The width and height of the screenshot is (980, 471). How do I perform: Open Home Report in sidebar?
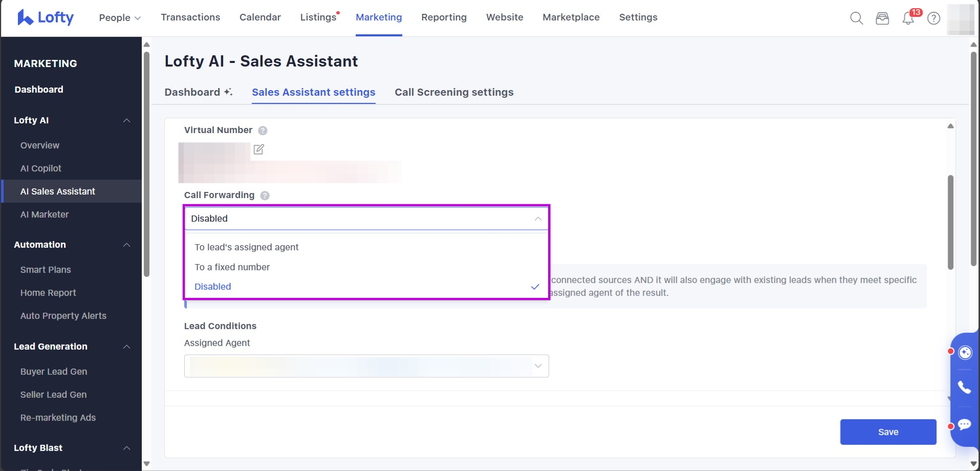point(48,293)
